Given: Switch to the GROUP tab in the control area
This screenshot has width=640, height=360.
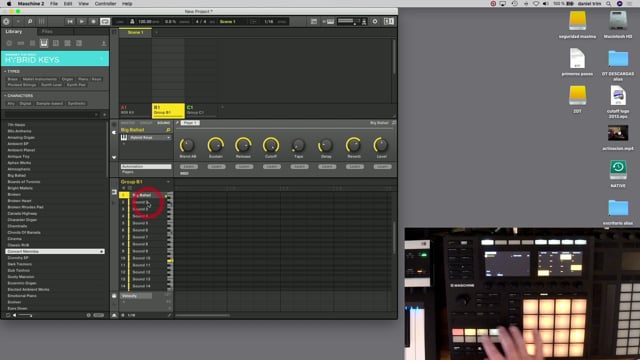Looking at the screenshot, I should click(x=146, y=123).
